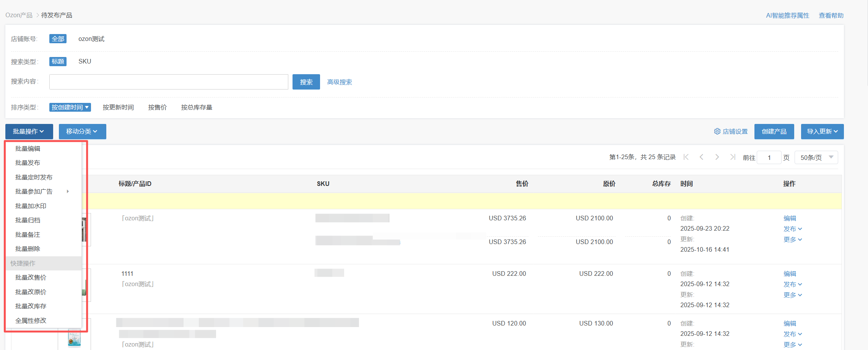Expand 更多 actions for product 1111
Screen dimensions: 868x350
tap(792, 295)
